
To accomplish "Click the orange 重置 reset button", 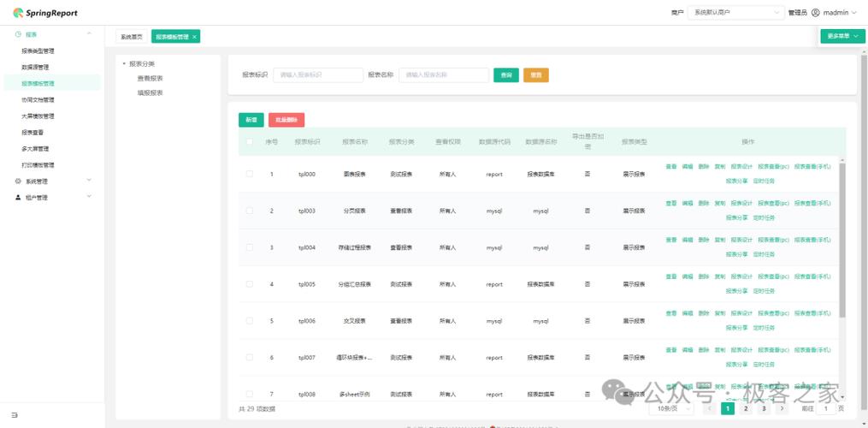I will coord(536,75).
